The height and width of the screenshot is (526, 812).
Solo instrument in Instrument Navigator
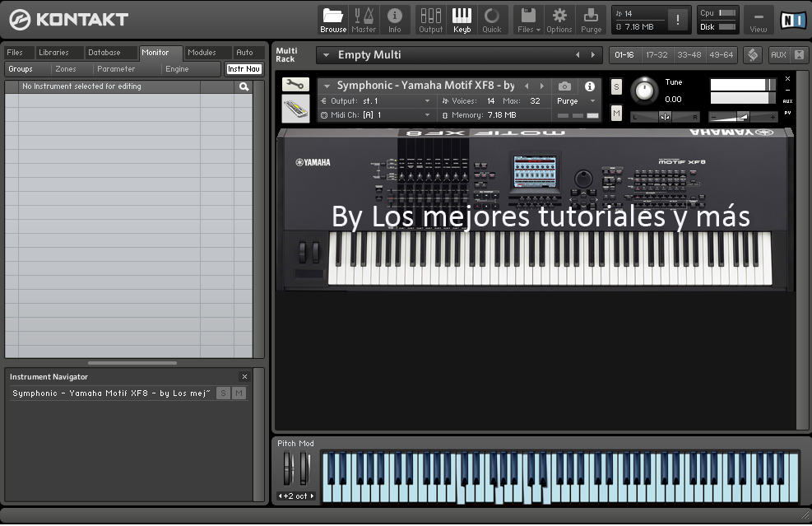223,393
